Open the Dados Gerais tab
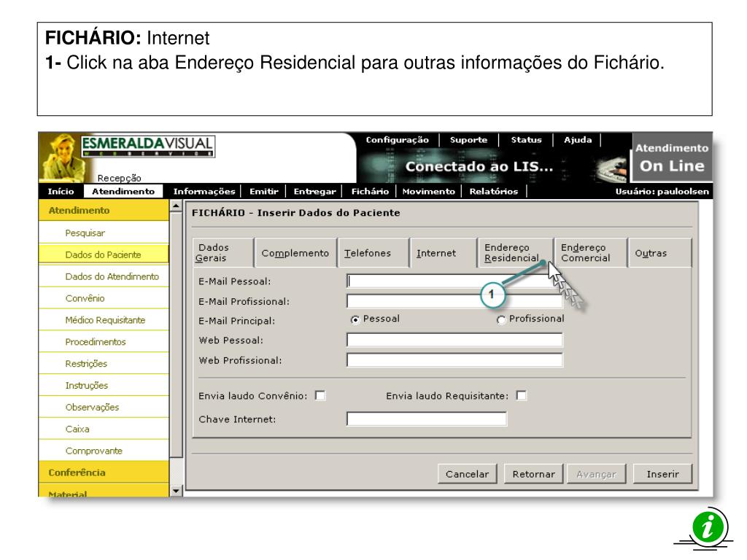747x560 pixels. coord(223,252)
